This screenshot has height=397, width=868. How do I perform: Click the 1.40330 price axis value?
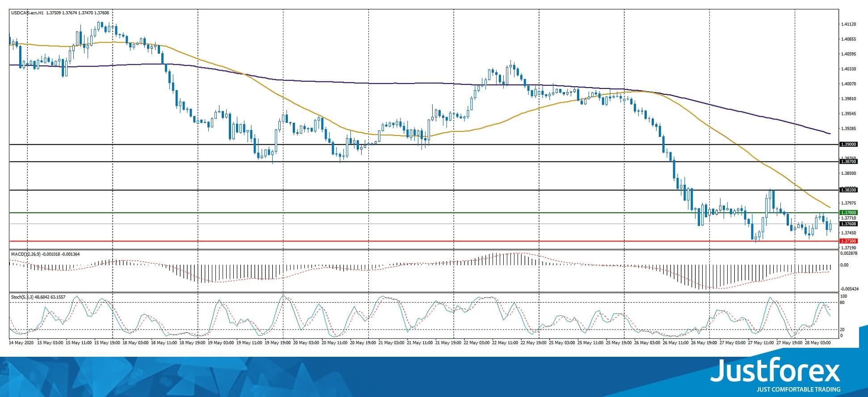[848, 69]
